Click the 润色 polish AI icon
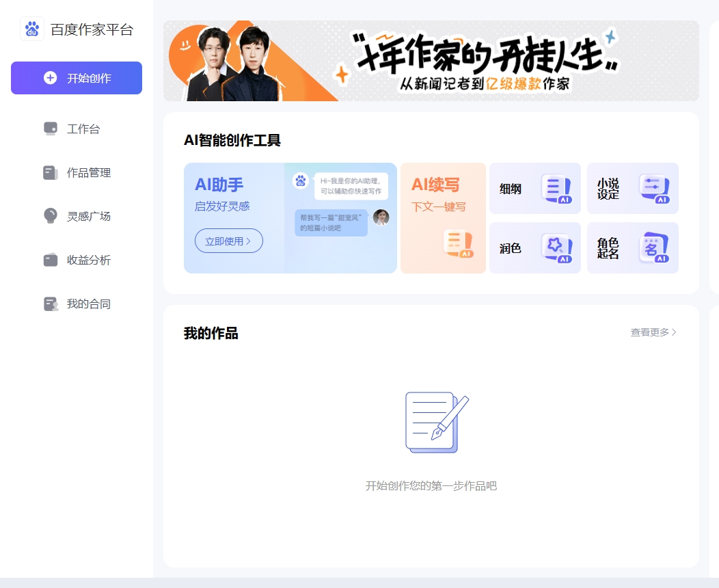The width and height of the screenshot is (719, 588). tap(557, 248)
